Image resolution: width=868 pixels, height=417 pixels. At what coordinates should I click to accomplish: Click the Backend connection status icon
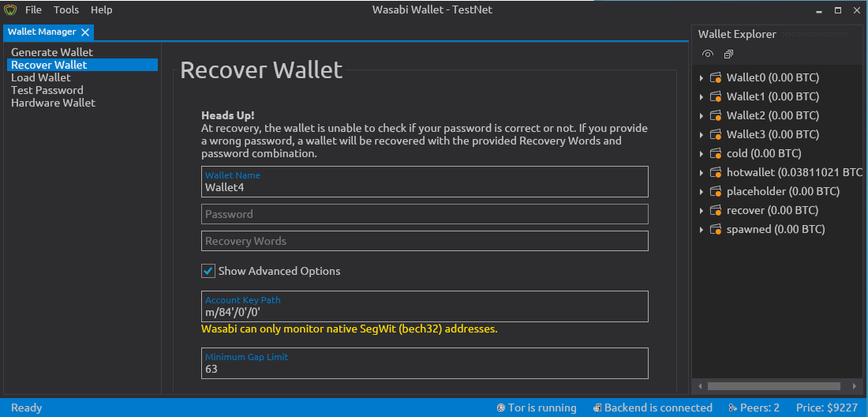[x=597, y=408]
